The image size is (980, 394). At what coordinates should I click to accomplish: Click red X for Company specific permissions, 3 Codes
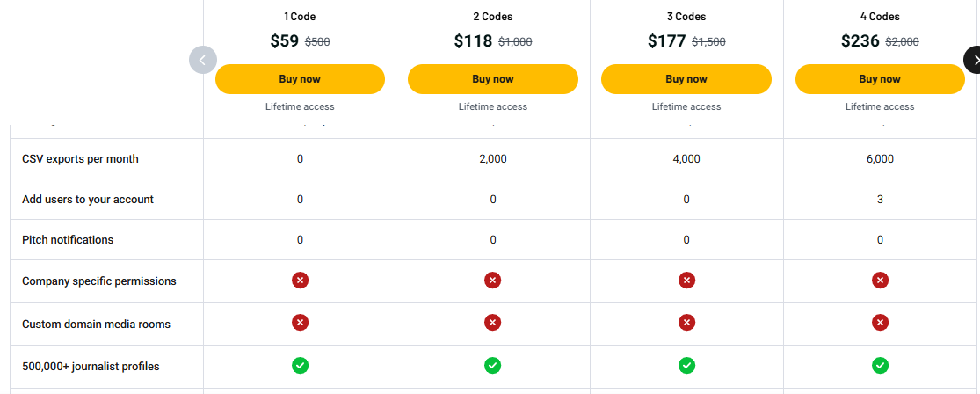pyautogui.click(x=686, y=281)
